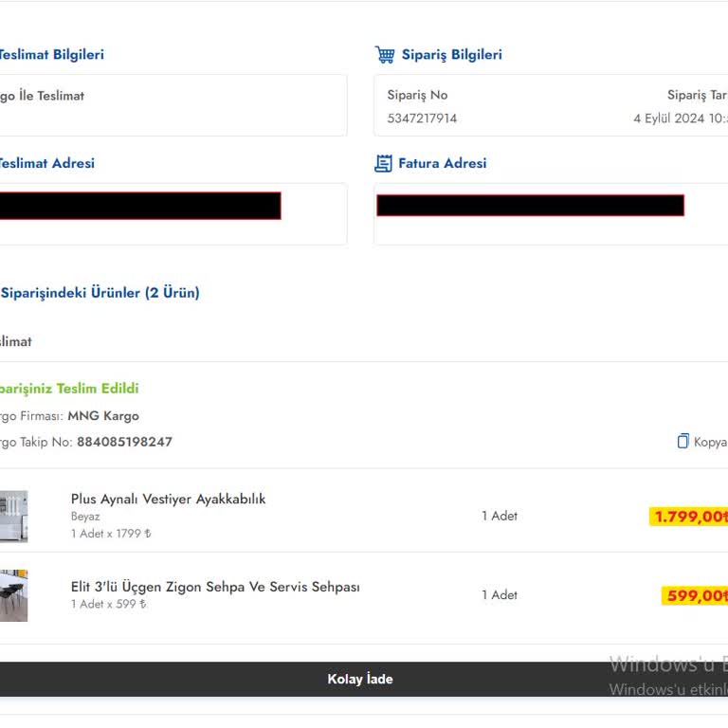
Task: Click the highlighted 1.799,00 price
Action: click(x=689, y=517)
